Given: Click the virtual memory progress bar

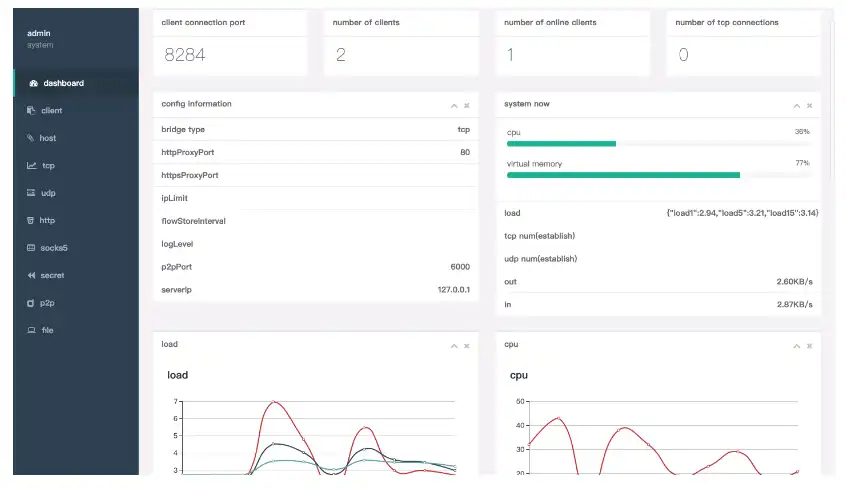Looking at the screenshot, I should click(x=660, y=175).
